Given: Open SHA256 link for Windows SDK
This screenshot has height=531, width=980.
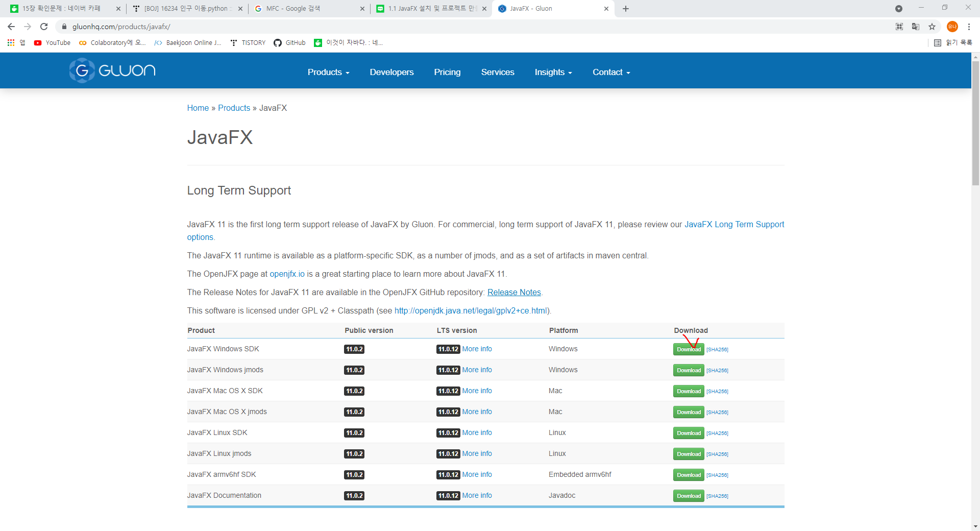Looking at the screenshot, I should tap(717, 350).
